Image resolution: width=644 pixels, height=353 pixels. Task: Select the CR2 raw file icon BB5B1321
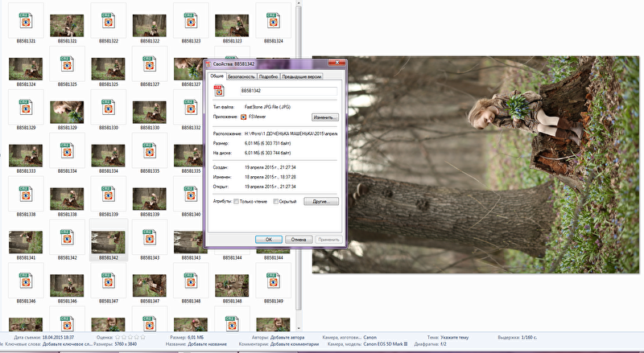pyautogui.click(x=25, y=20)
